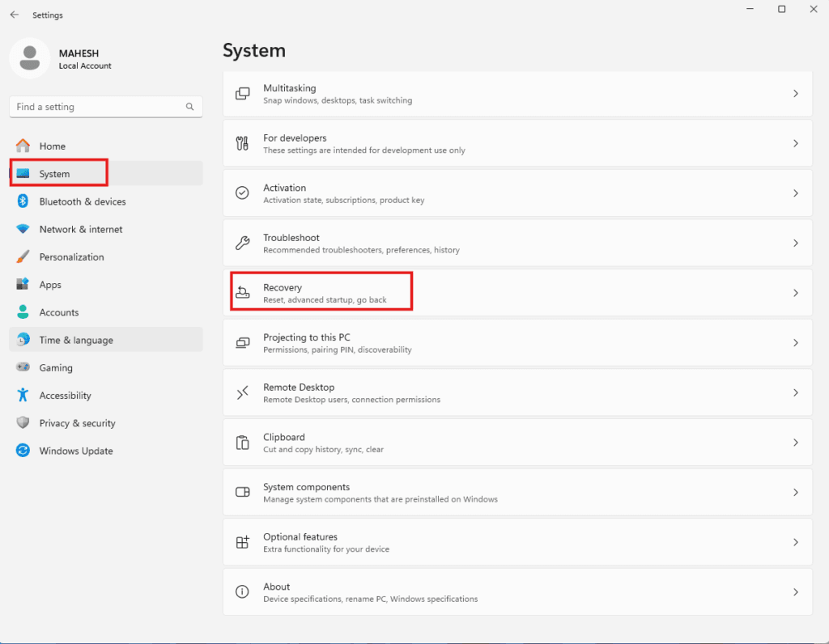Click the Network & internet Wi-Fi icon
The height and width of the screenshot is (644, 829).
coord(23,229)
